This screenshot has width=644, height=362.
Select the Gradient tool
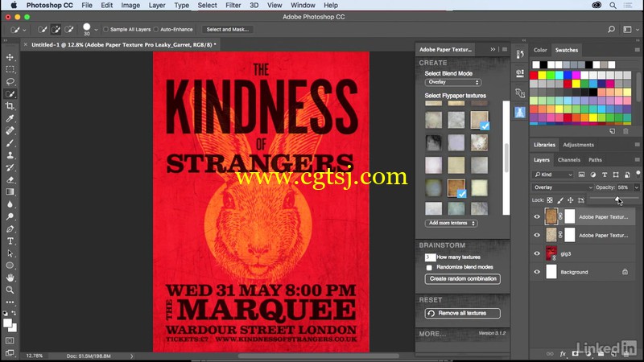pyautogui.click(x=10, y=191)
